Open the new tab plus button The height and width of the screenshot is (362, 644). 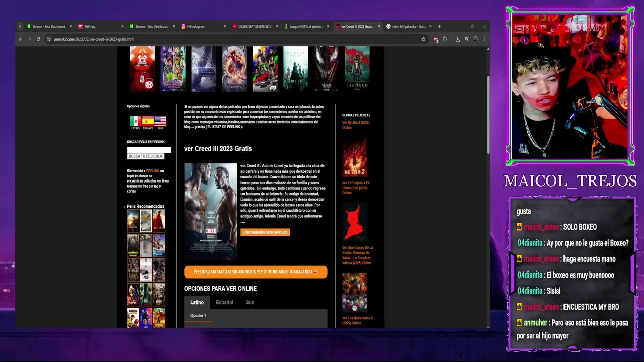(439, 26)
